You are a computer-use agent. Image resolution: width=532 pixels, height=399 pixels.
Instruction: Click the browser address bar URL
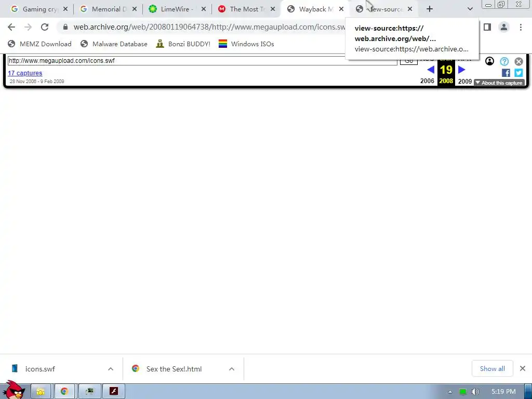(209, 27)
